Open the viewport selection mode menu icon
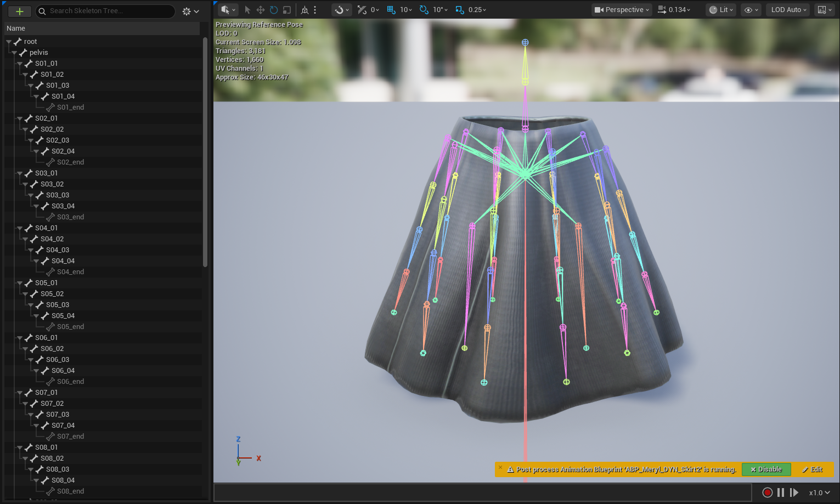Viewport: 840px width, 504px height. pos(228,10)
